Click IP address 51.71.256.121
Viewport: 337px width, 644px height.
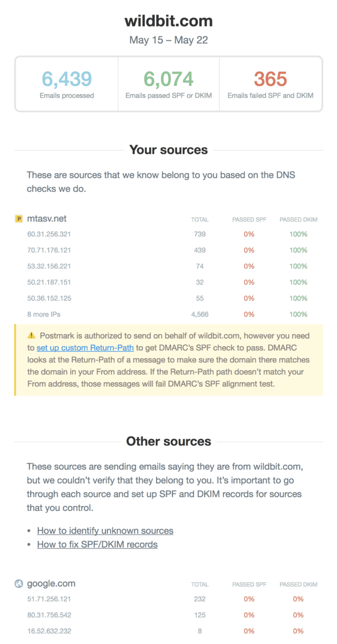click(49, 599)
